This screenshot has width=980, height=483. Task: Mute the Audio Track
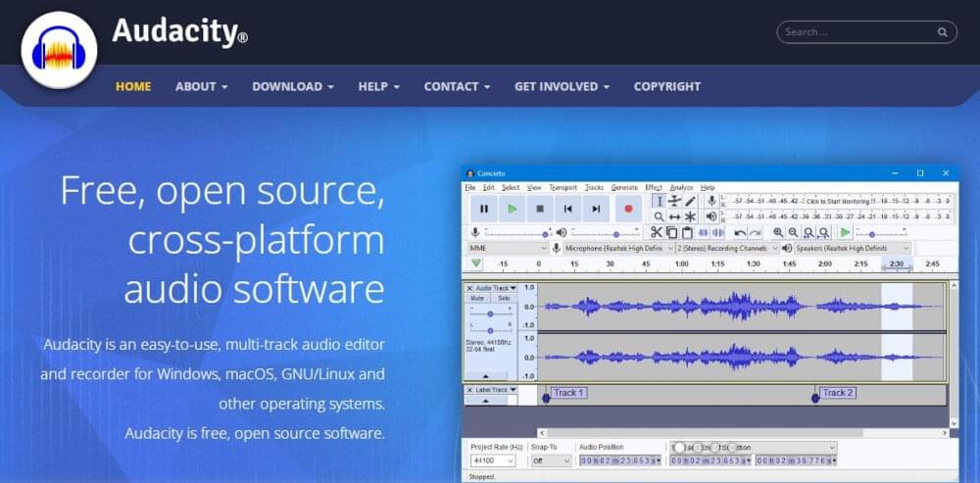[x=477, y=298]
